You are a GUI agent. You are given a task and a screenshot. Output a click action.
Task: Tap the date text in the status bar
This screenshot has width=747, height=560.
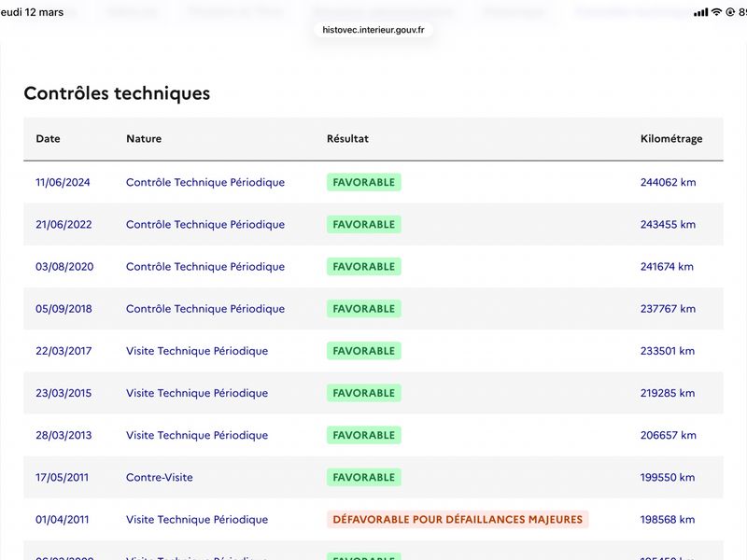pyautogui.click(x=32, y=12)
